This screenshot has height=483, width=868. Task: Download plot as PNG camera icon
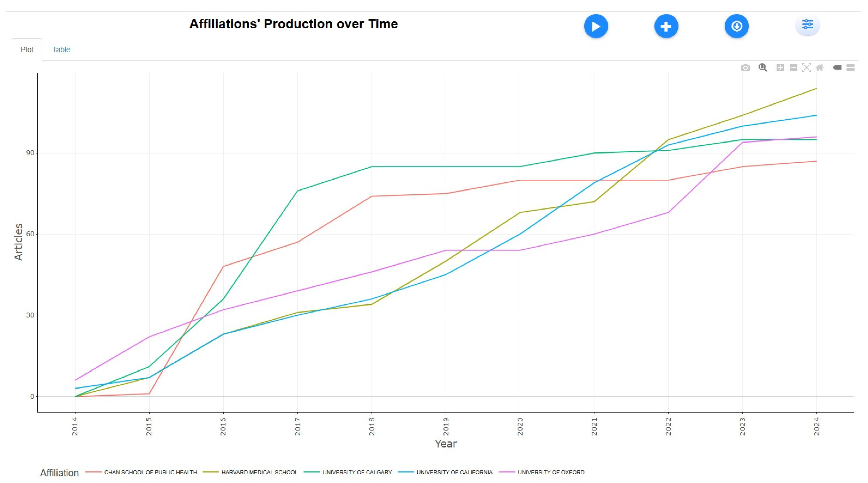tap(745, 68)
